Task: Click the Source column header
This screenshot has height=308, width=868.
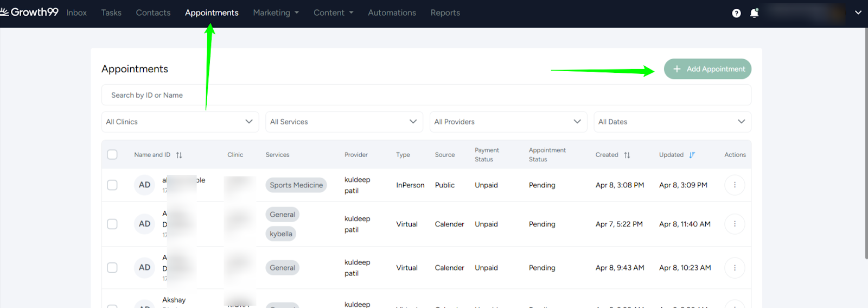Action: tap(445, 155)
